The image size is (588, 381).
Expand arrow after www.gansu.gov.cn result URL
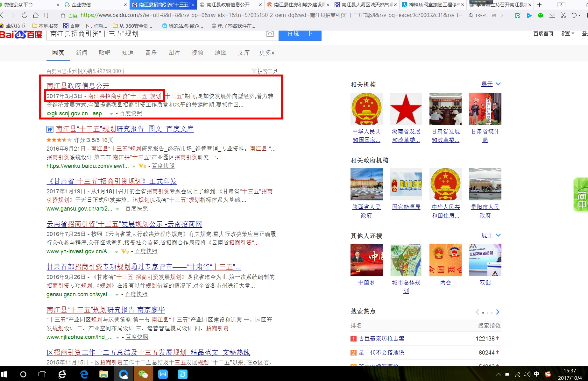[117, 209]
